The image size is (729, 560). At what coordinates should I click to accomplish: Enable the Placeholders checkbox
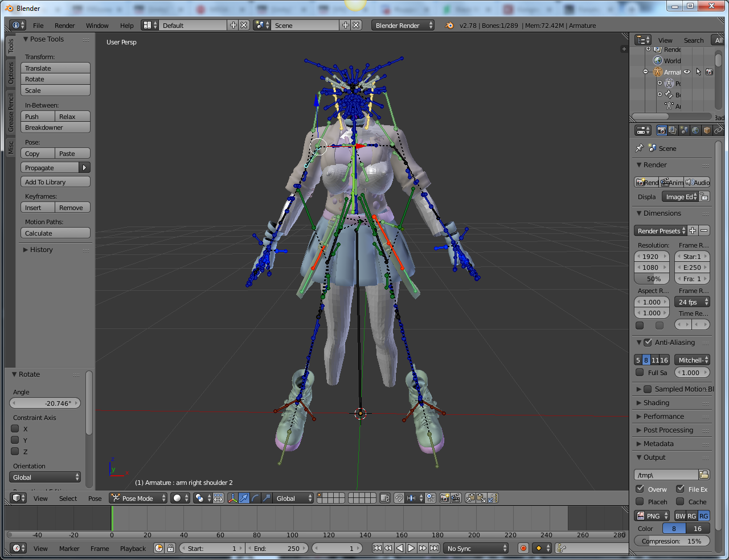pos(640,501)
